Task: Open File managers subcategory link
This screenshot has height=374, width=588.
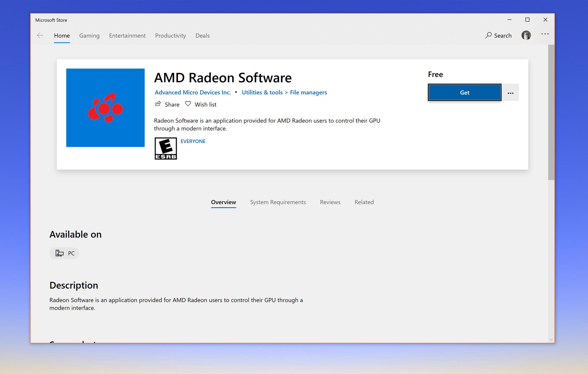Action: click(x=309, y=92)
